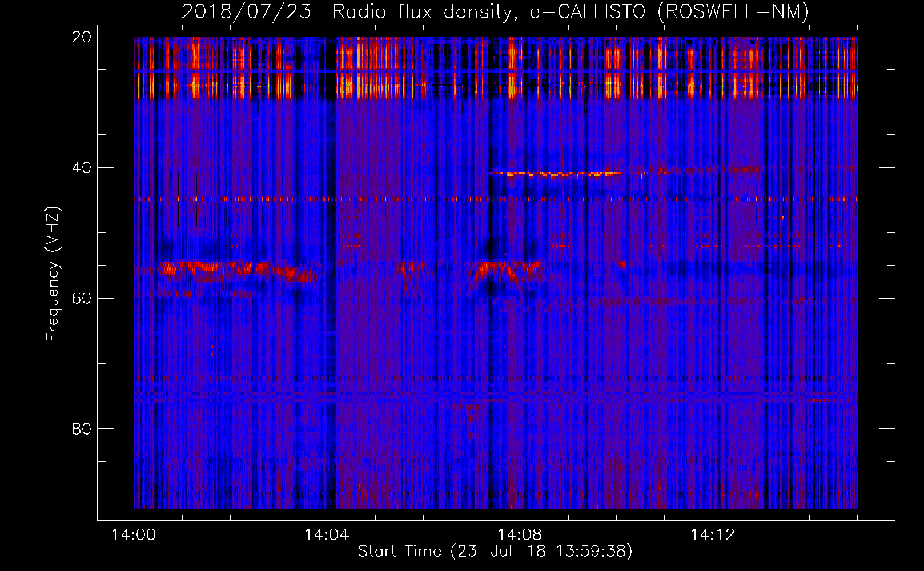Image resolution: width=924 pixels, height=571 pixels.
Task: Click the '14:12' time tick label
Action: tap(713, 535)
